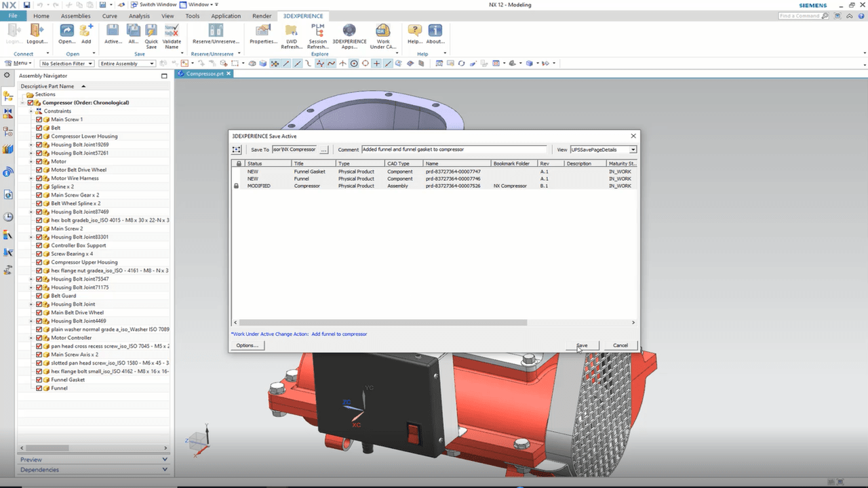Open the Menu dropdown in the top border bar

point(18,64)
